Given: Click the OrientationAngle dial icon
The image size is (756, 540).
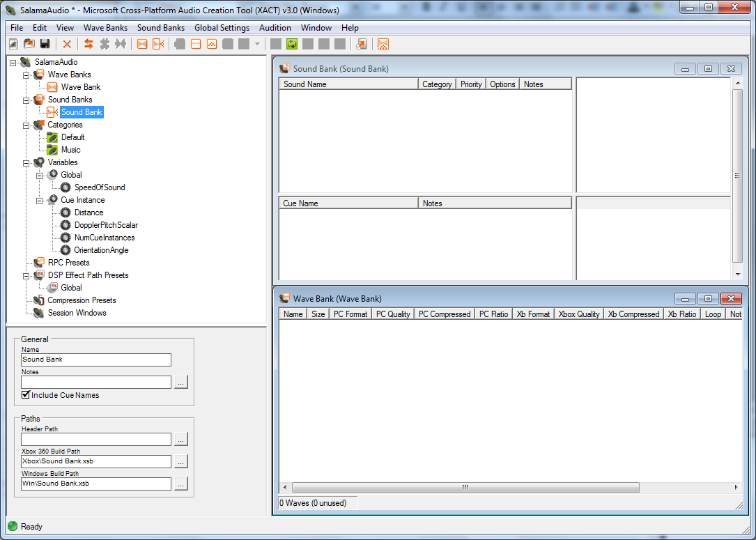Looking at the screenshot, I should tap(65, 249).
